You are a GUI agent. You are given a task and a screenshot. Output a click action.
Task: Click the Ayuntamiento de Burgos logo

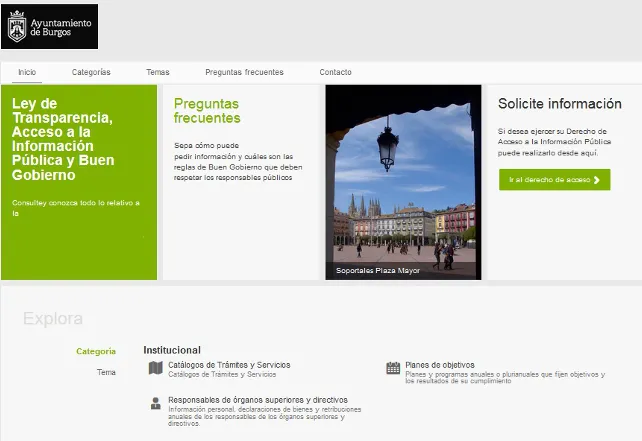tap(50, 27)
